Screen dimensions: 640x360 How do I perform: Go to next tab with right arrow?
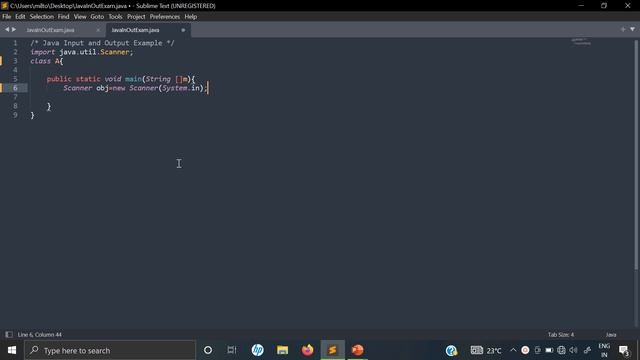pyautogui.click(x=14, y=29)
